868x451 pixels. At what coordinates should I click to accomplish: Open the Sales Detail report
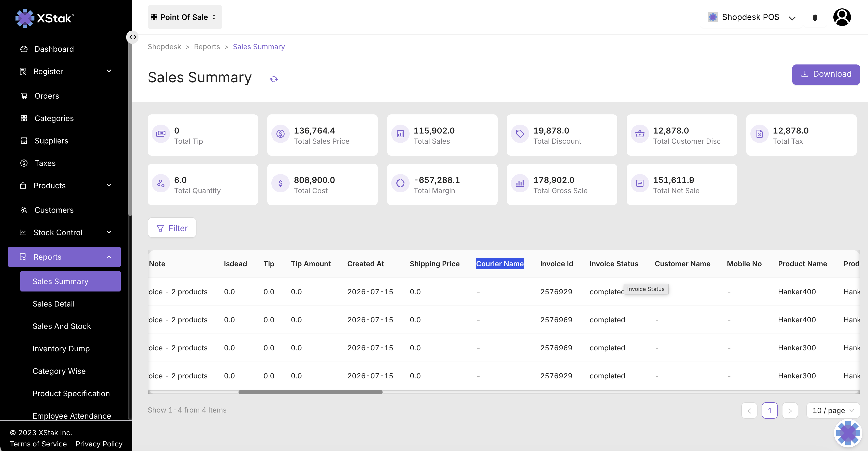53,303
